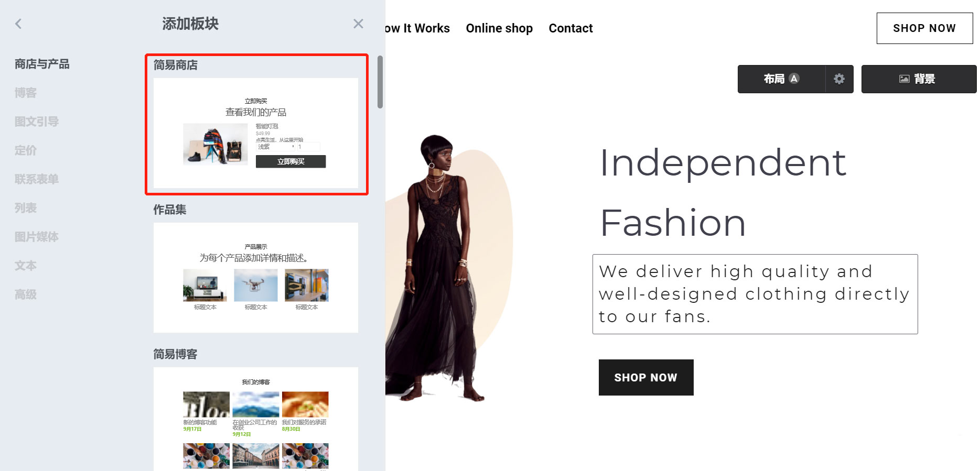This screenshot has width=980, height=471.
Task: Open the 联系表单 category
Action: click(37, 179)
